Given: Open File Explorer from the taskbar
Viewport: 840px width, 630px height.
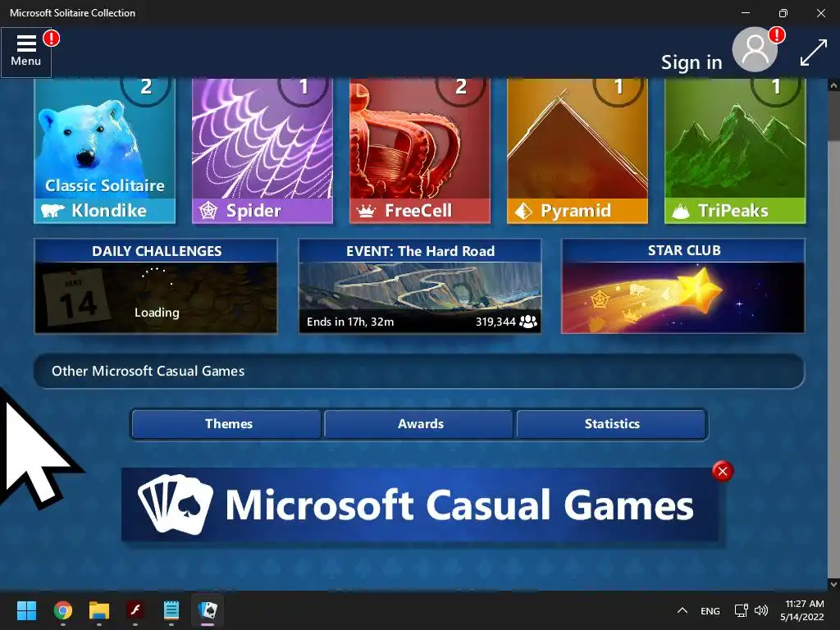Looking at the screenshot, I should coord(99,610).
